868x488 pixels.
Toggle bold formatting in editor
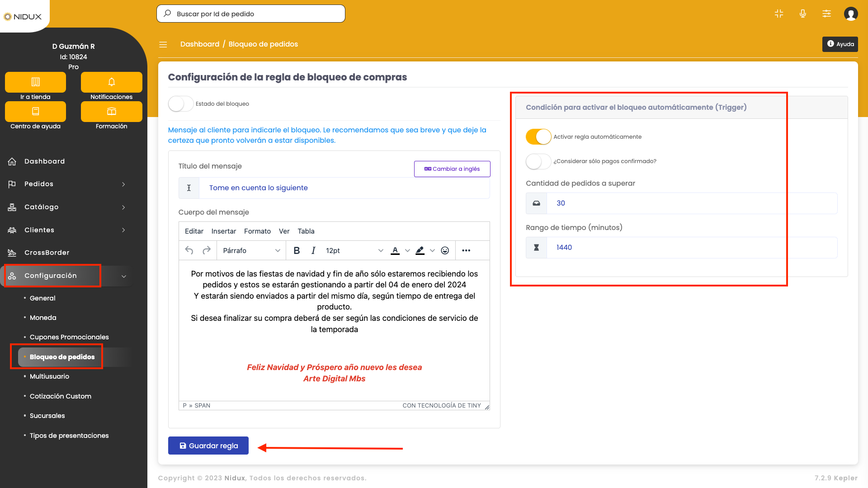pyautogui.click(x=297, y=250)
